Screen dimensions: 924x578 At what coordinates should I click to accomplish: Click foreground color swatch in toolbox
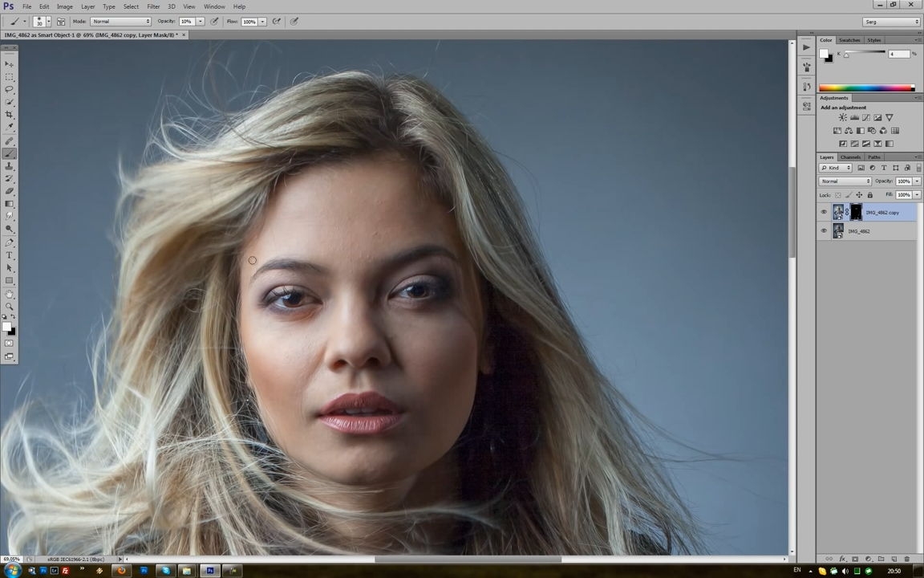[x=6, y=327]
